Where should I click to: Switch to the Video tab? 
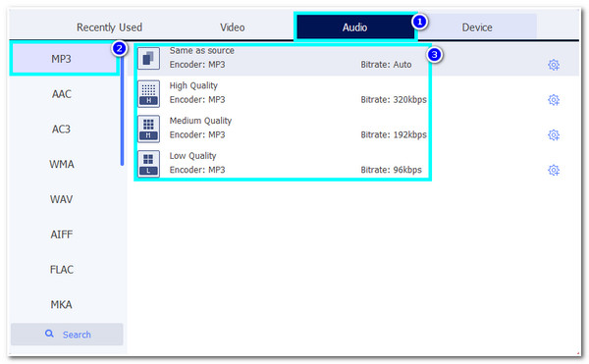(x=232, y=27)
